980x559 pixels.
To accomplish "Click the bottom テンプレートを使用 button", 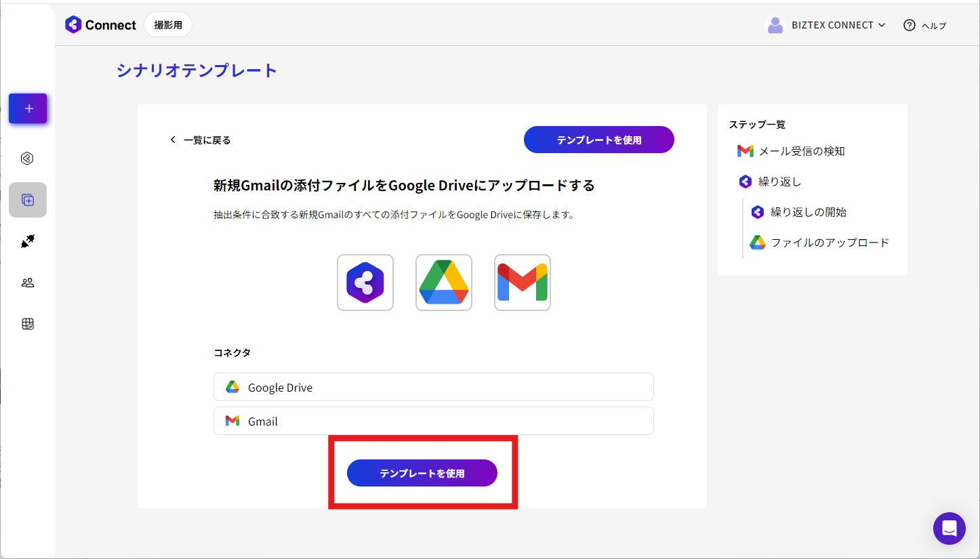I will click(x=422, y=473).
